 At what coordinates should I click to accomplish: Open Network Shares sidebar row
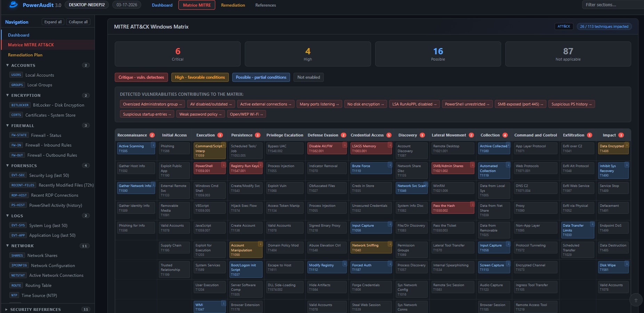coord(48,256)
